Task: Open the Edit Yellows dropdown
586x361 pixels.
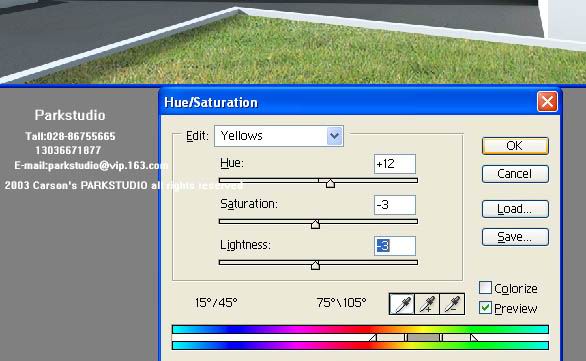Action: coord(279,136)
